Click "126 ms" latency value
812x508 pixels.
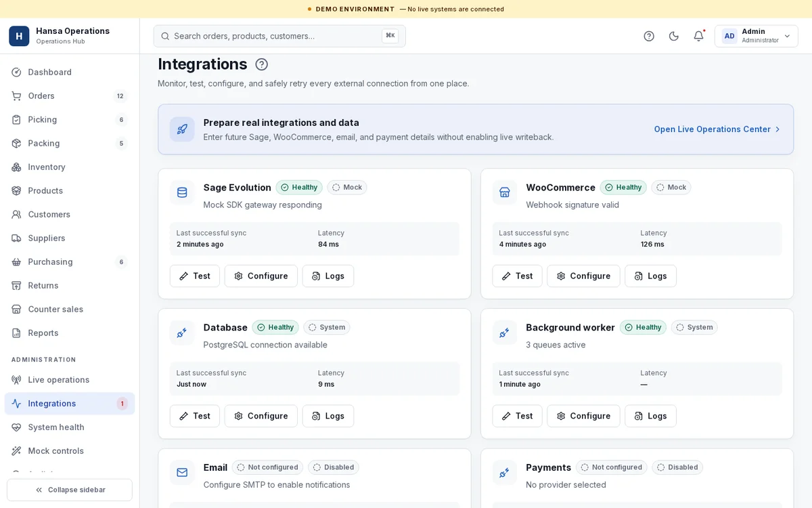(x=652, y=245)
